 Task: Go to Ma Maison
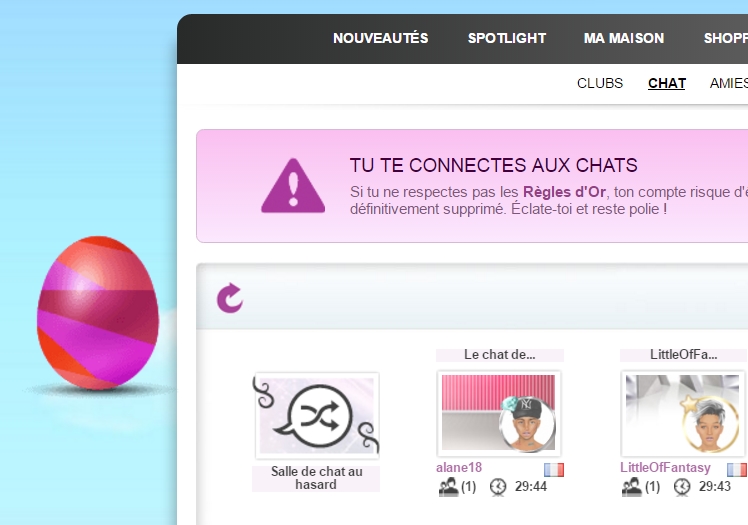[x=624, y=38]
